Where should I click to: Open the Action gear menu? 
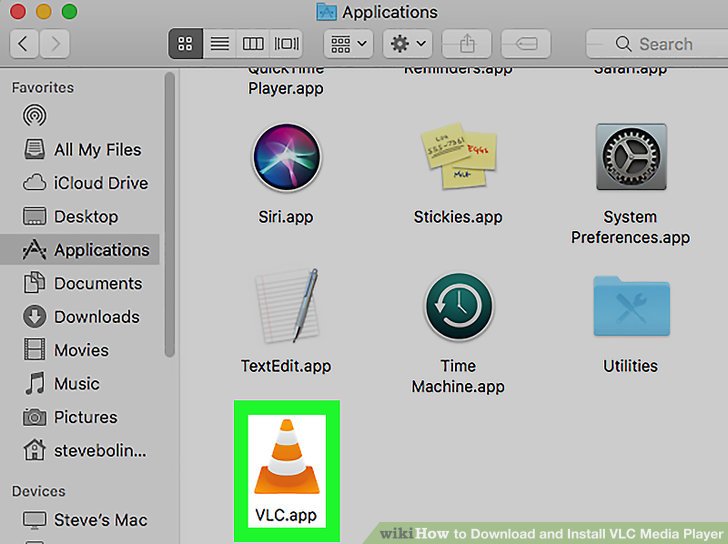tap(408, 44)
